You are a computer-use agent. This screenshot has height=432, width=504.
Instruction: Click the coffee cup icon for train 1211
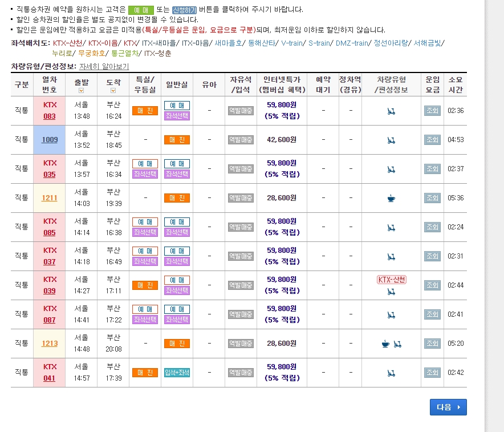391,197
